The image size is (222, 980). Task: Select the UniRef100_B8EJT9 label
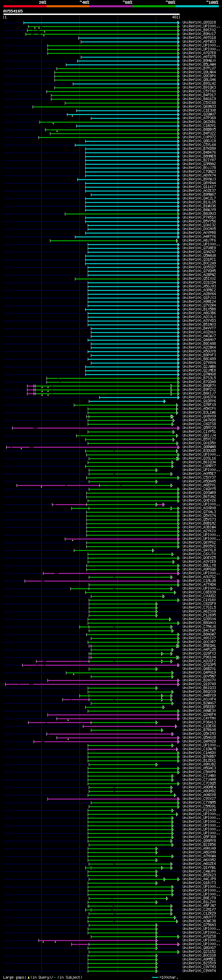(199, 898)
